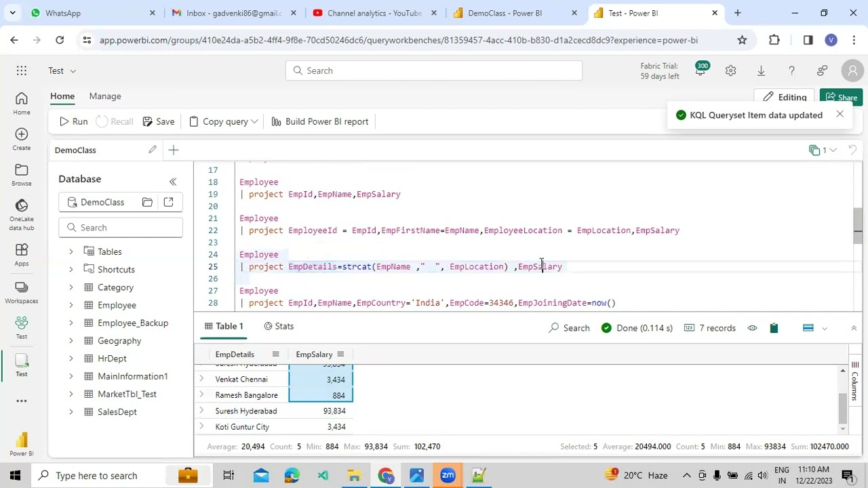Click the download icon in header
Viewport: 868px width, 488px height.
761,70
